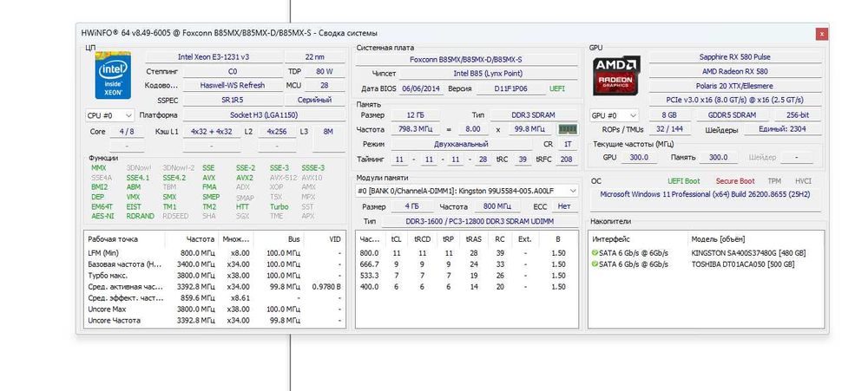Click the RDRAND feature label
The width and height of the screenshot is (868, 391).
[140, 216]
